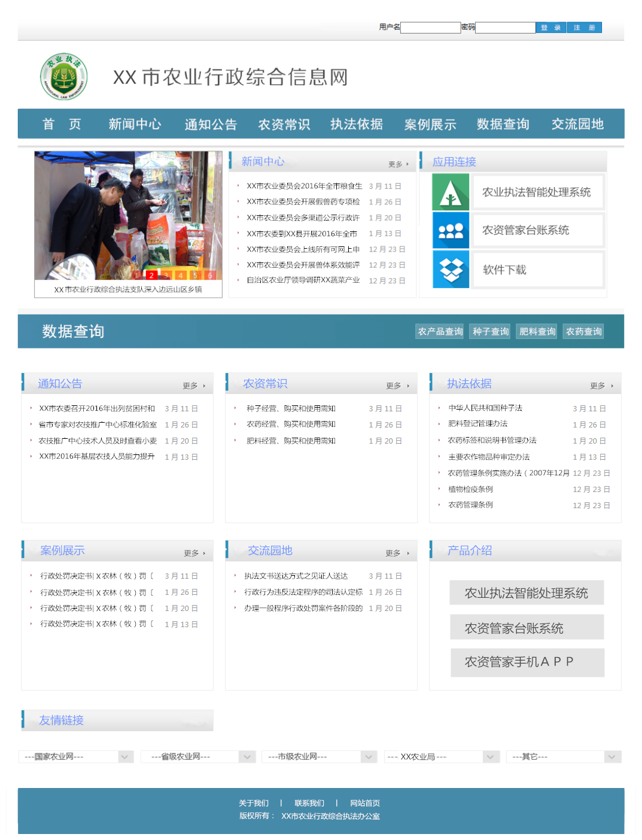This screenshot has height=840, width=642.
Task: Open the 联系我们 footer link
Action: point(309,803)
